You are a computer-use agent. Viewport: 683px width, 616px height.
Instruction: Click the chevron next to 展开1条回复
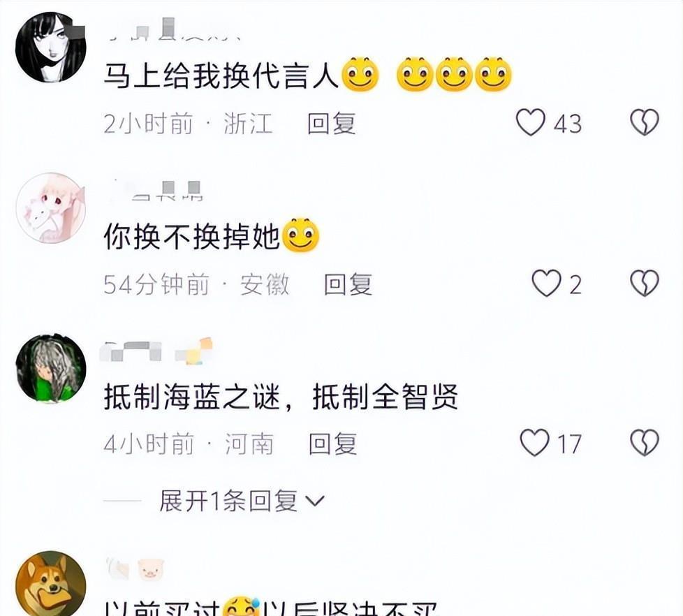click(316, 501)
